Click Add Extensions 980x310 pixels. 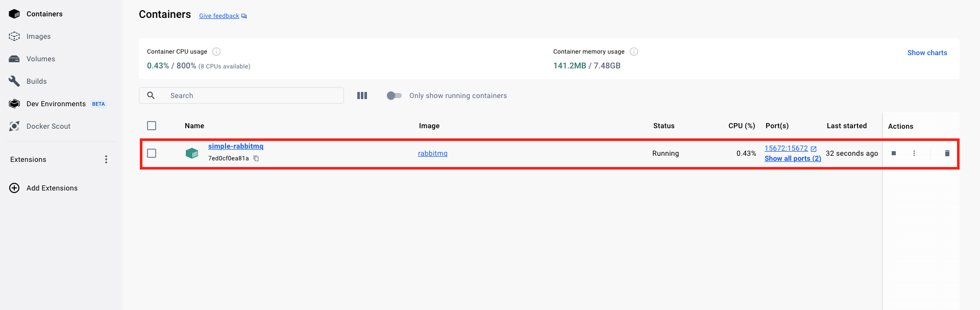pyautogui.click(x=52, y=188)
